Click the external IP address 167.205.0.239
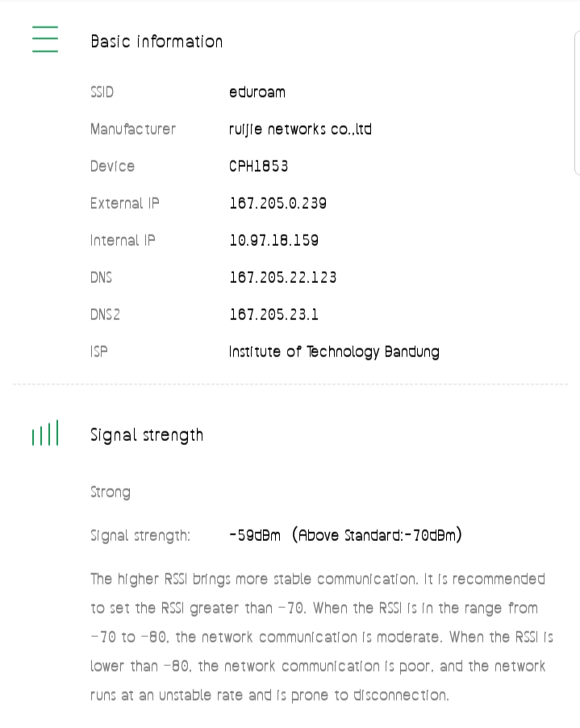 point(278,203)
